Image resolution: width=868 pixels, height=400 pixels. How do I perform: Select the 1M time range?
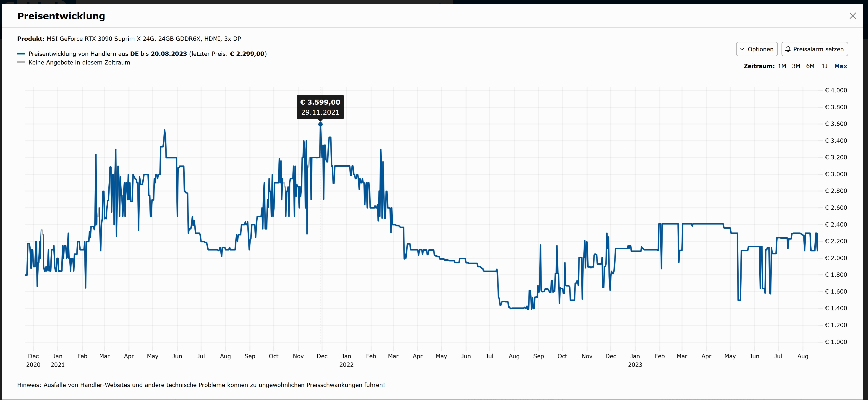coord(782,66)
